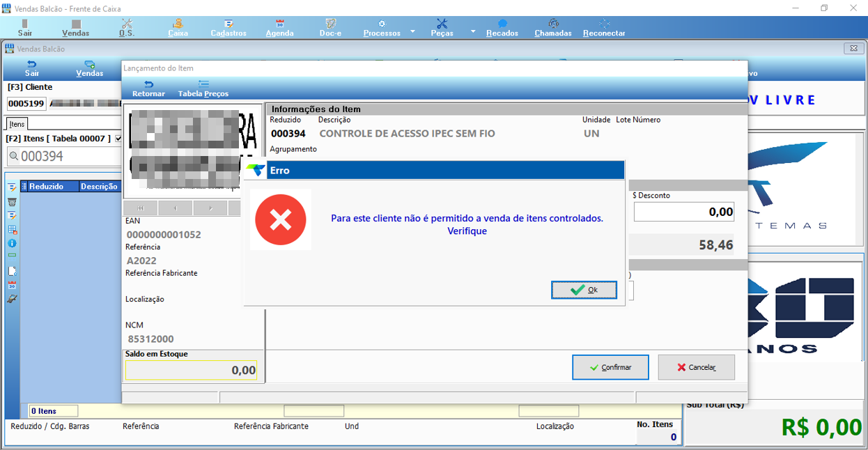Click the [F3] Cliente label
Screen dimensions: 868x450
pos(30,87)
